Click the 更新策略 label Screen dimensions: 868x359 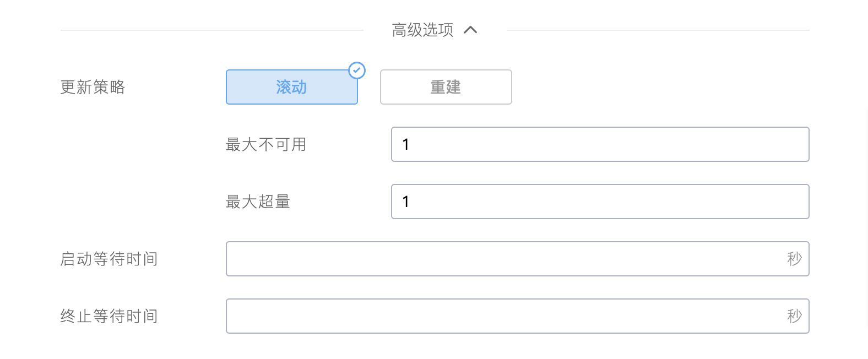click(93, 87)
